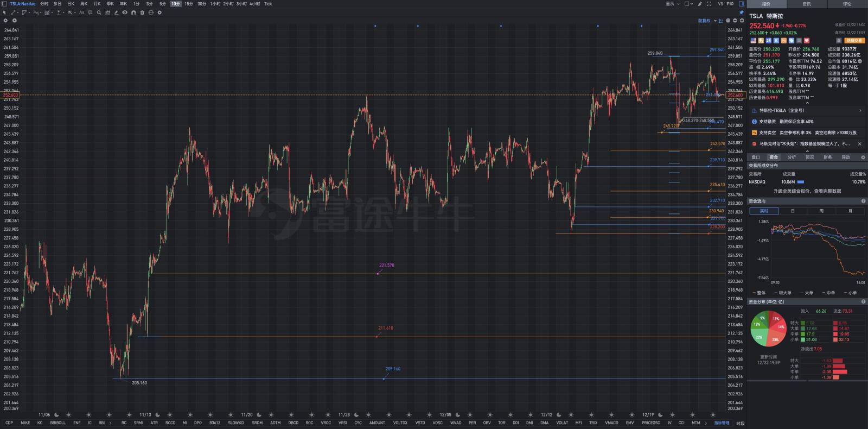Select the 日 capital flow period
The image size is (868, 429).
[793, 211]
